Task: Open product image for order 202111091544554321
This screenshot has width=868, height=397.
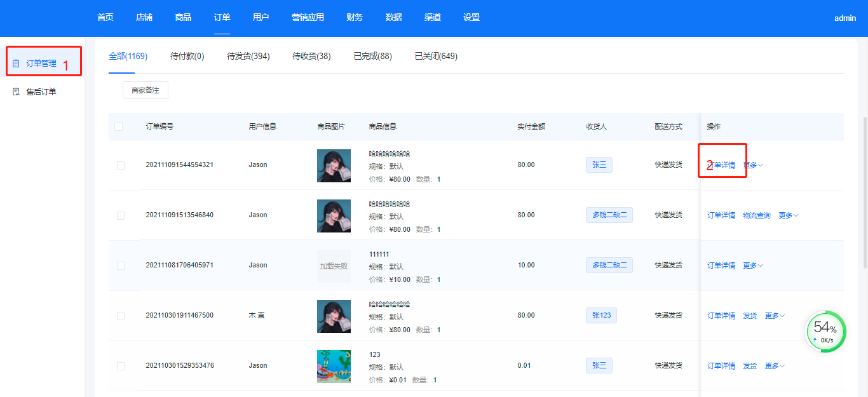Action: (x=334, y=166)
